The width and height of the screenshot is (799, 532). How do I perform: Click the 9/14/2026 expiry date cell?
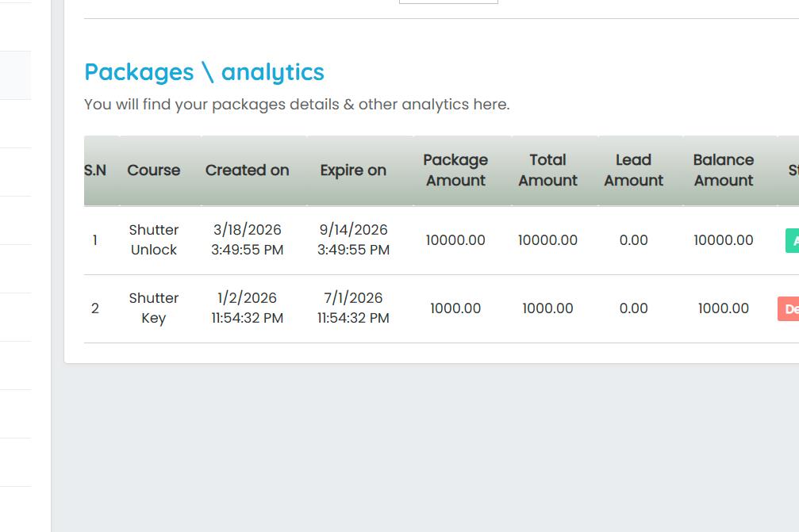[353, 239]
